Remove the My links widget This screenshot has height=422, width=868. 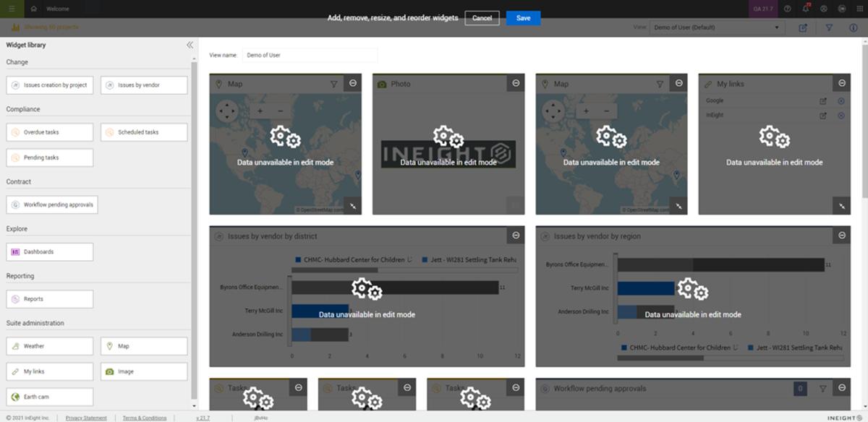[841, 83]
